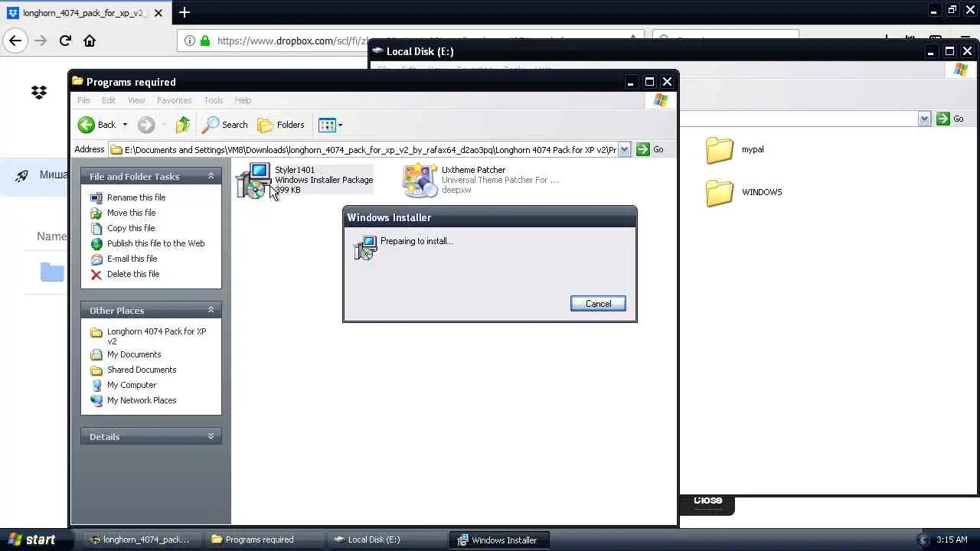980x551 pixels.
Task: Cancel the Windows Installer dialog
Action: click(x=598, y=304)
